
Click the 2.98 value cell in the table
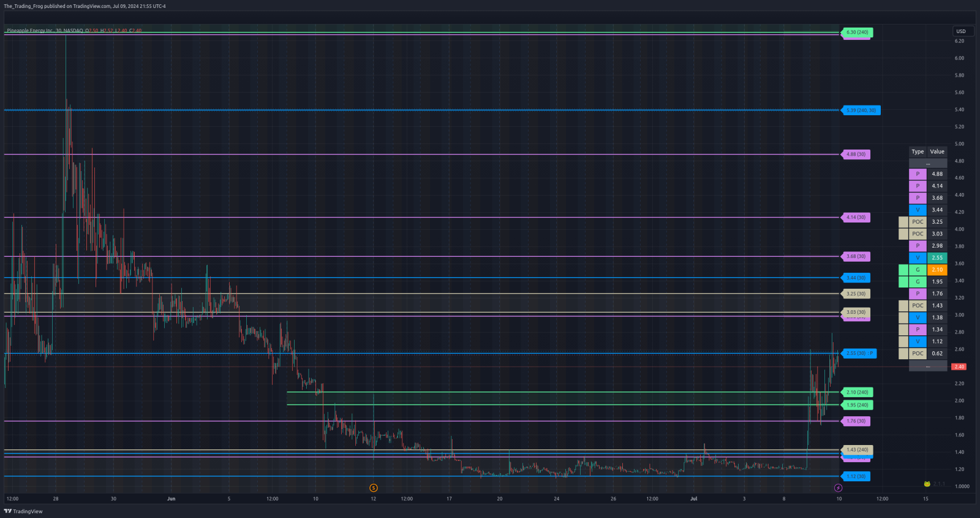pos(937,246)
